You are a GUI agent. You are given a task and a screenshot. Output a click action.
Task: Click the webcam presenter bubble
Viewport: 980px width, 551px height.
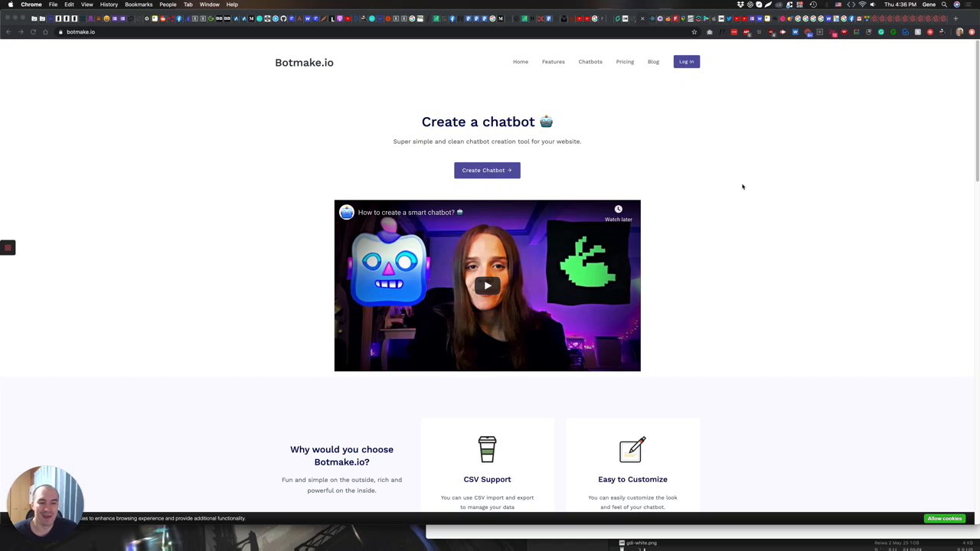click(45, 503)
